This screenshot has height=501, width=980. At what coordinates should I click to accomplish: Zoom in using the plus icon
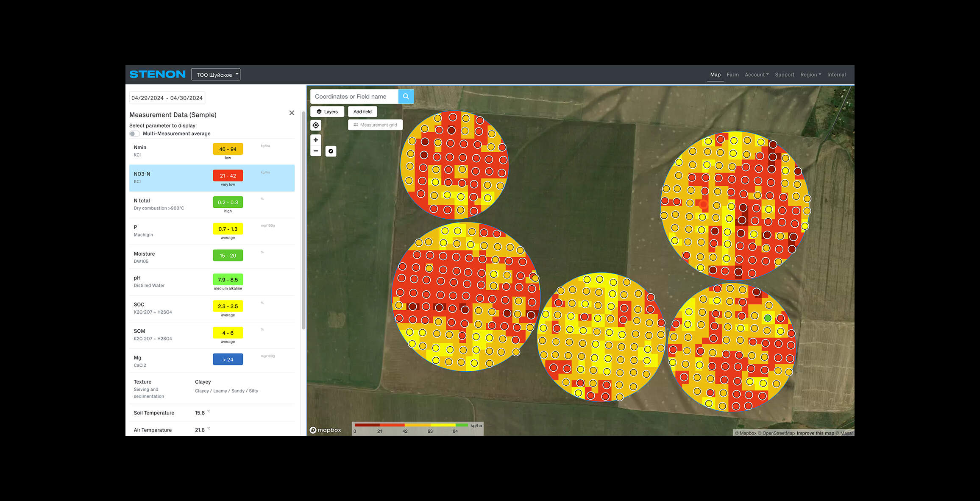coord(315,139)
